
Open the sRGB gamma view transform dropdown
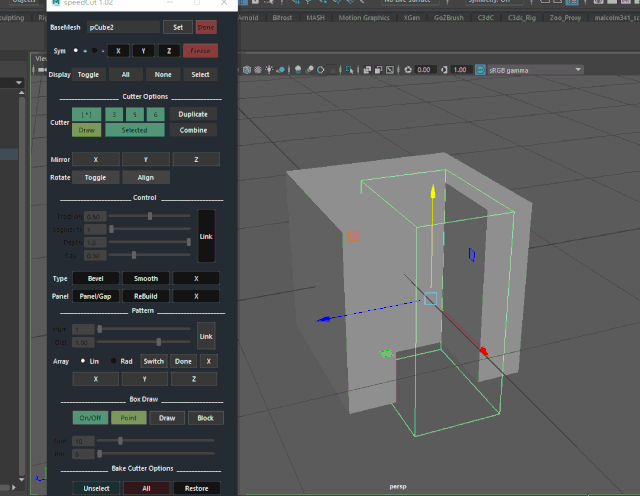point(535,70)
